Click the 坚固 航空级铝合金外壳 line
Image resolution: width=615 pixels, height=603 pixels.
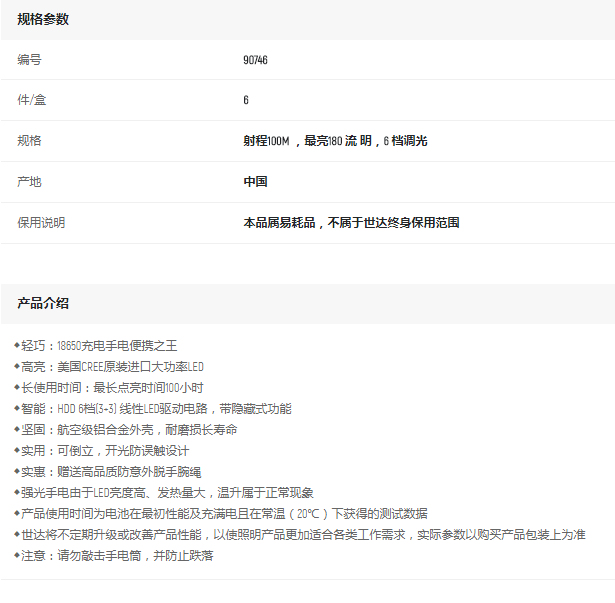129,429
